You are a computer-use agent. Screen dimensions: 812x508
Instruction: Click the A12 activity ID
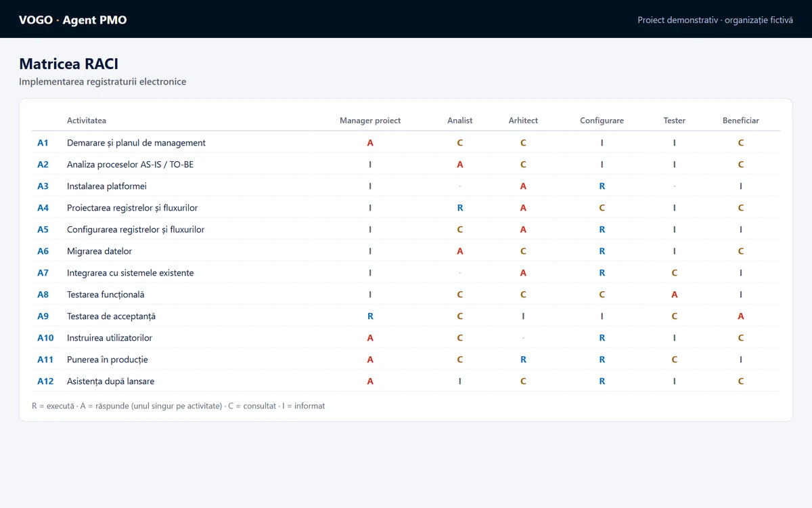tap(45, 381)
